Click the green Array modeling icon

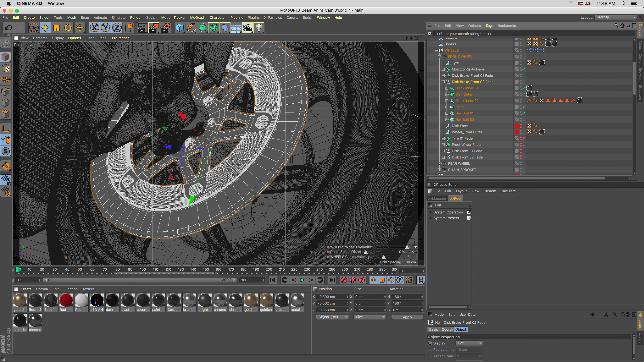coord(214,28)
